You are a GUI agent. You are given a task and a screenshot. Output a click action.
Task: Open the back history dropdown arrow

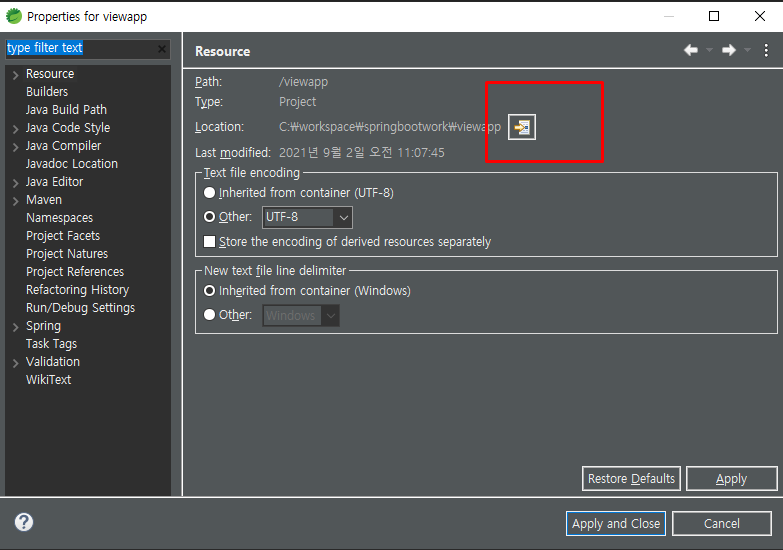tap(709, 50)
